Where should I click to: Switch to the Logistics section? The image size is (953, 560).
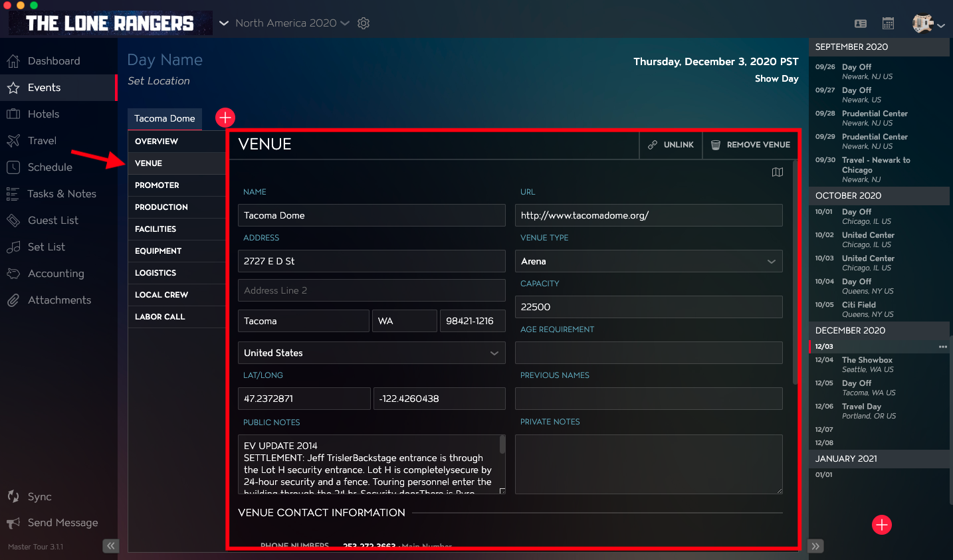(176, 273)
